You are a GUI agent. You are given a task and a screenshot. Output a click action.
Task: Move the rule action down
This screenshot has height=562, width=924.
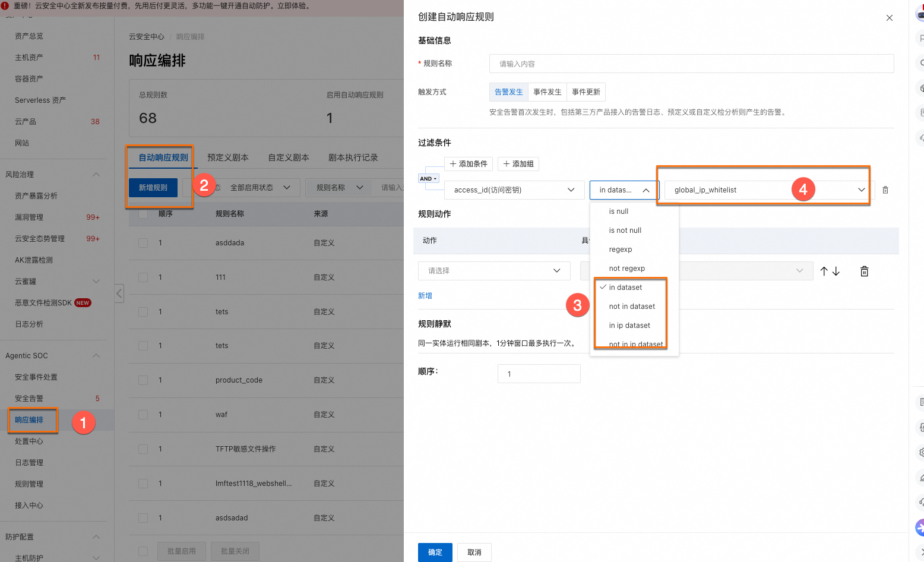click(x=836, y=271)
